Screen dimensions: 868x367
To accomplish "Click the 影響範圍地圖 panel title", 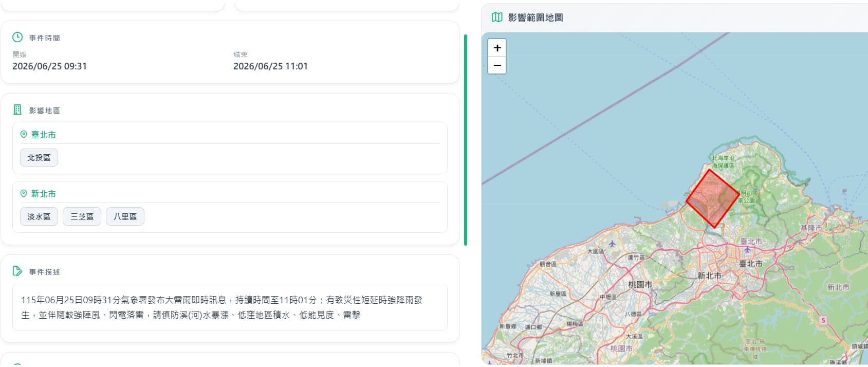I will (535, 17).
